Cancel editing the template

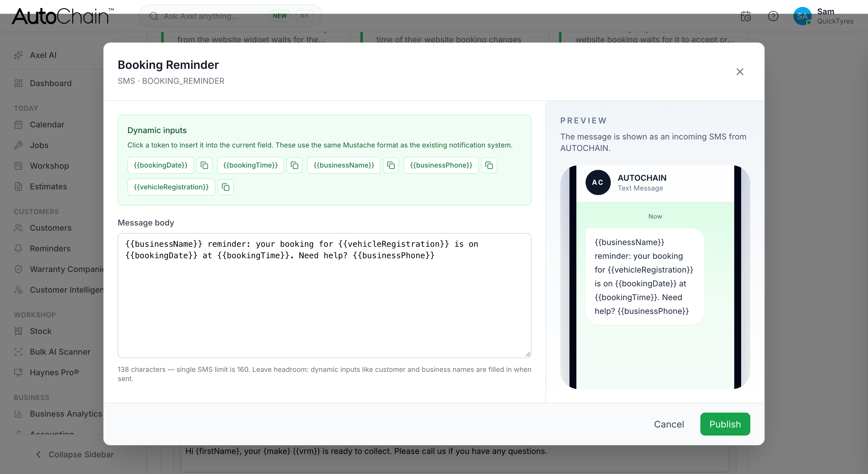click(x=669, y=424)
